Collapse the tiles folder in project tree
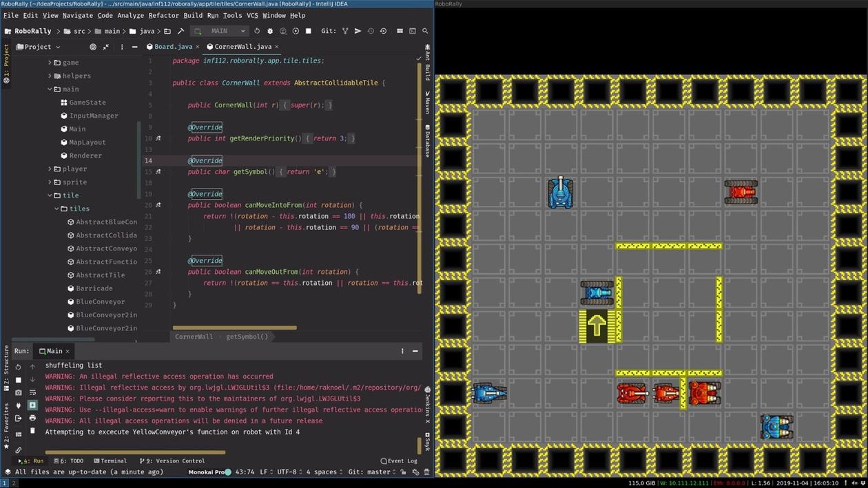This screenshot has width=868, height=488. click(x=57, y=209)
